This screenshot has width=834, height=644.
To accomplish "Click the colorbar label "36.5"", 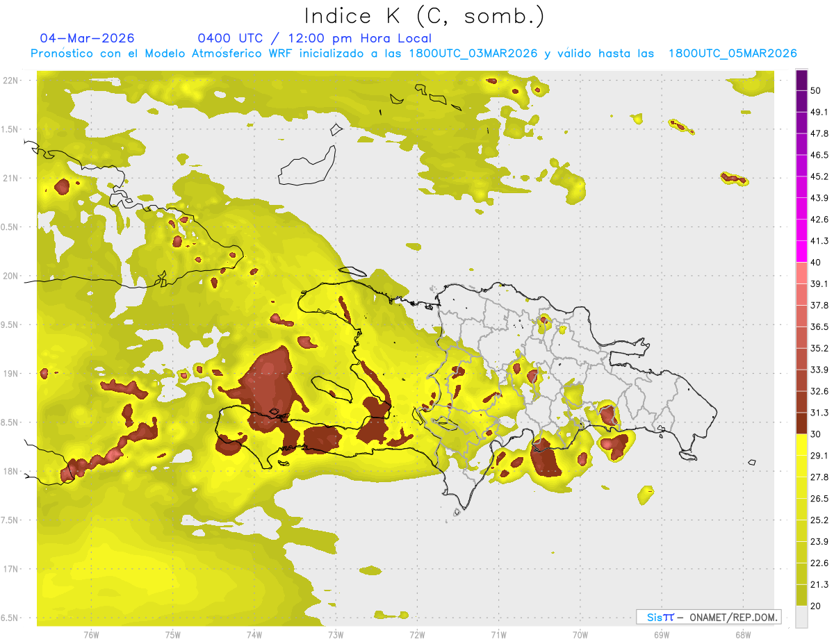I will [x=819, y=327].
